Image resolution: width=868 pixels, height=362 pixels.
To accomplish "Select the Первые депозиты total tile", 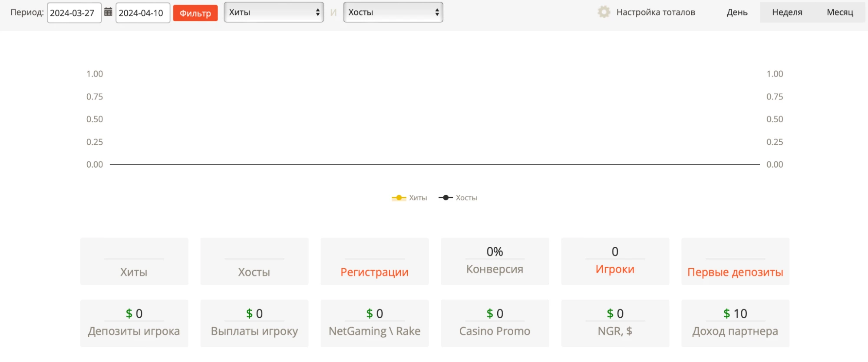I will pyautogui.click(x=736, y=261).
